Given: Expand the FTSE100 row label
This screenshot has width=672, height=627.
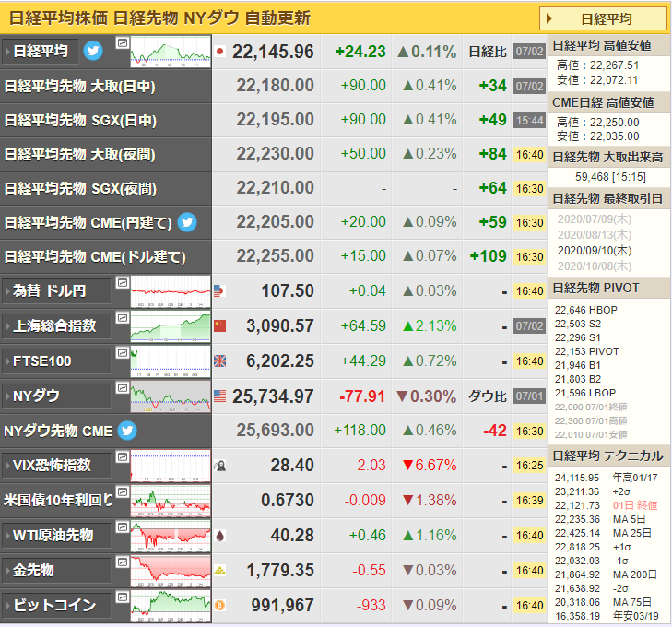Looking at the screenshot, I should pyautogui.click(x=56, y=361).
